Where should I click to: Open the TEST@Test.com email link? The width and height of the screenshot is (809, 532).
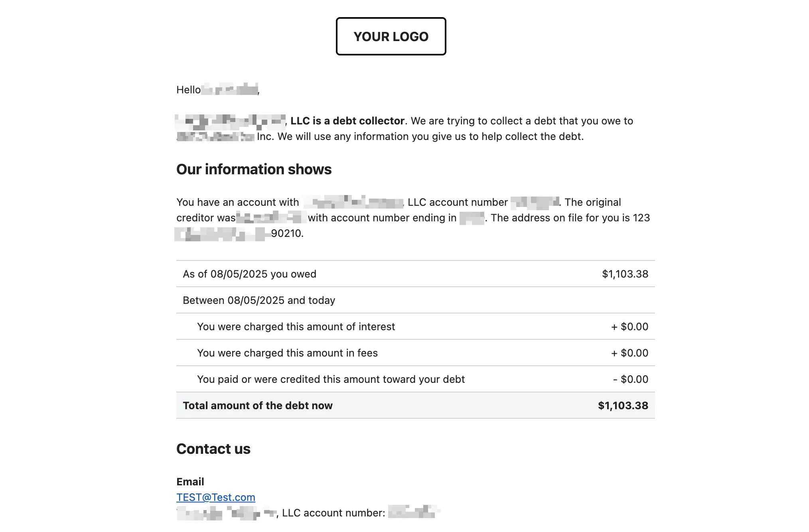pos(216,497)
